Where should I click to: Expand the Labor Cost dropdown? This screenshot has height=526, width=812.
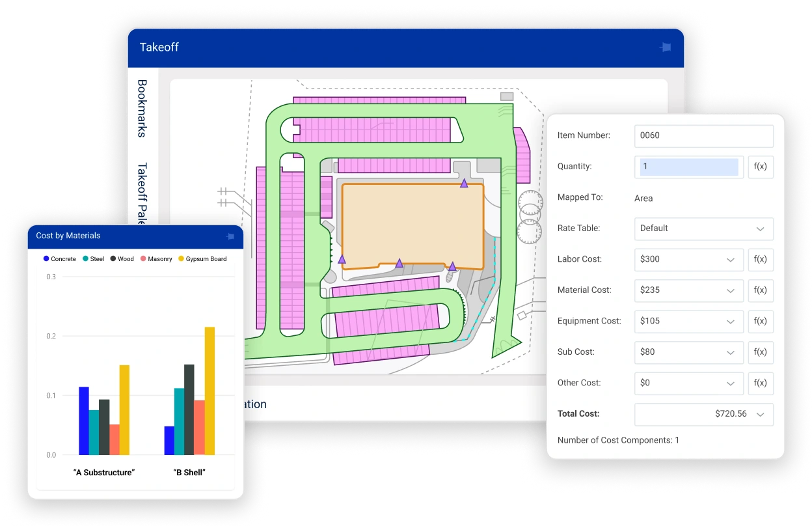pos(689,259)
